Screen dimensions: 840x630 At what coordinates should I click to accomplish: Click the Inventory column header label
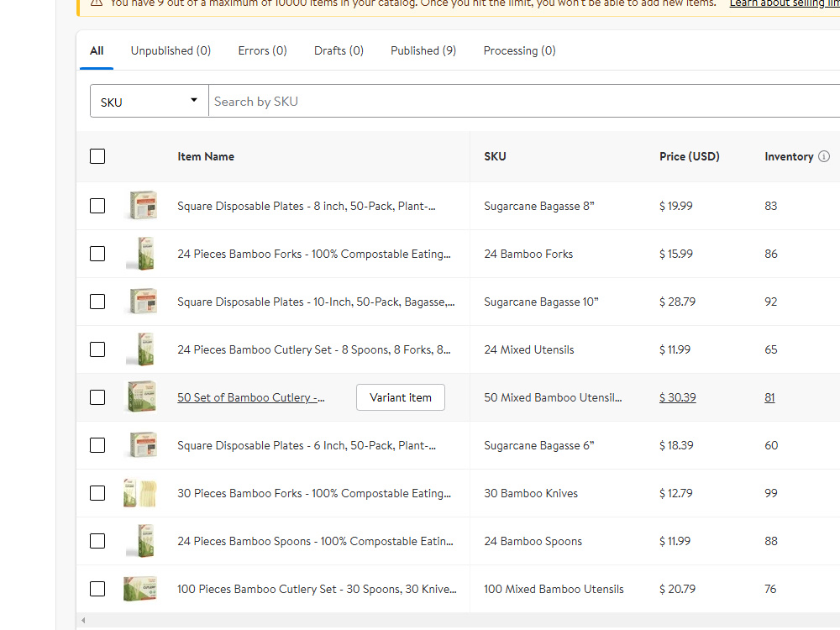(x=789, y=156)
